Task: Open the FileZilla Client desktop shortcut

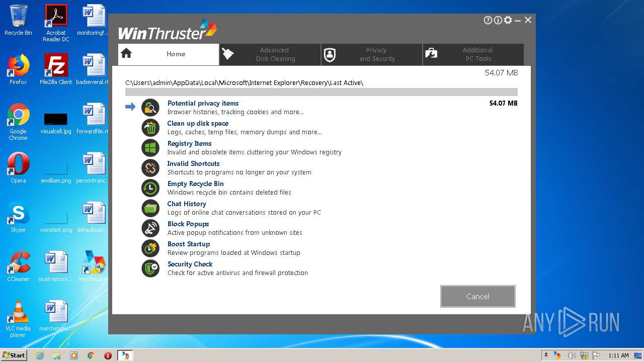Action: [x=56, y=69]
